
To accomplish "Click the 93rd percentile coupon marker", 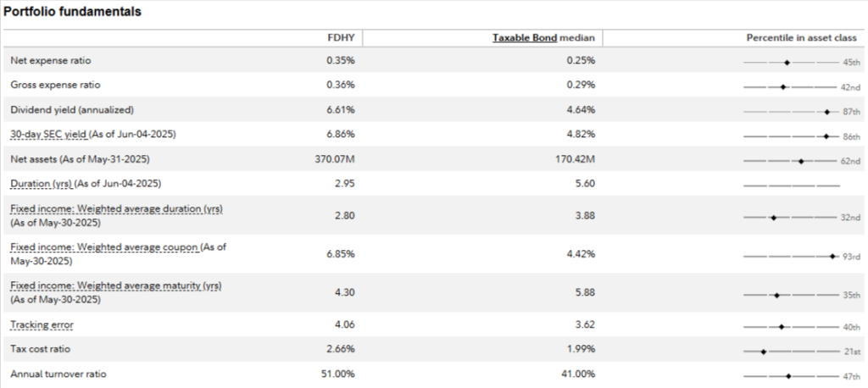I will click(832, 255).
